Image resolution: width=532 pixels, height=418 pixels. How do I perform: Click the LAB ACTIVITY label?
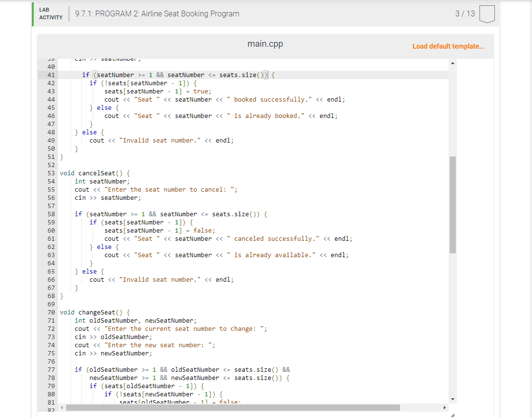[x=51, y=14]
